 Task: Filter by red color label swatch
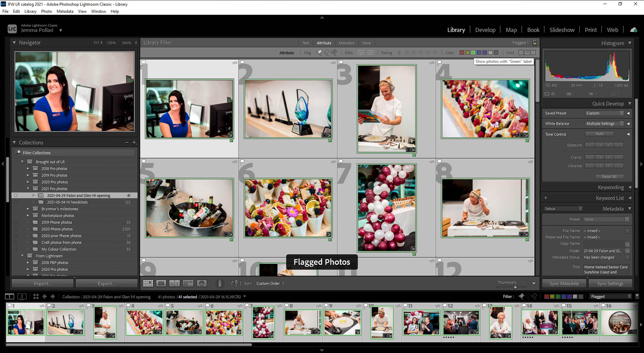tap(462, 53)
